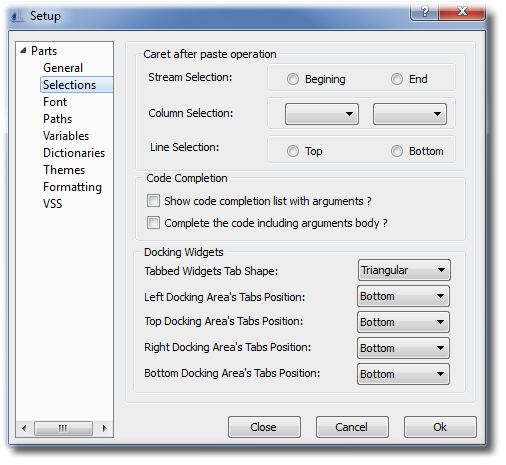Select VSS in the tree

52,204
